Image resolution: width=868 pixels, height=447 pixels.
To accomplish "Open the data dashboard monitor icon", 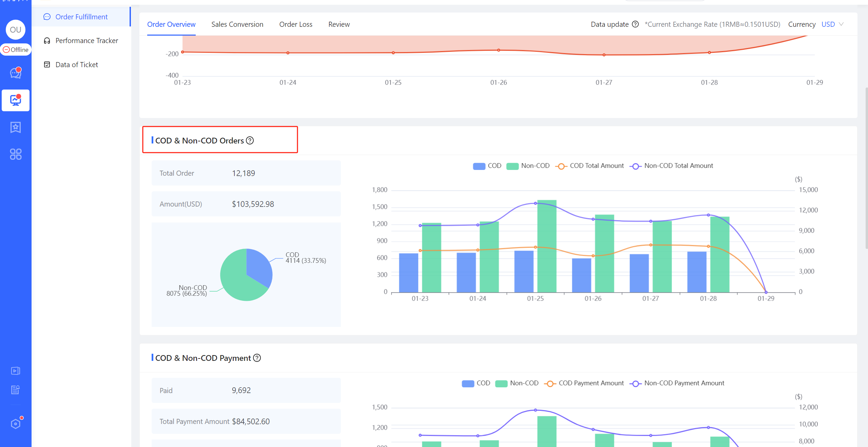I will (x=16, y=100).
